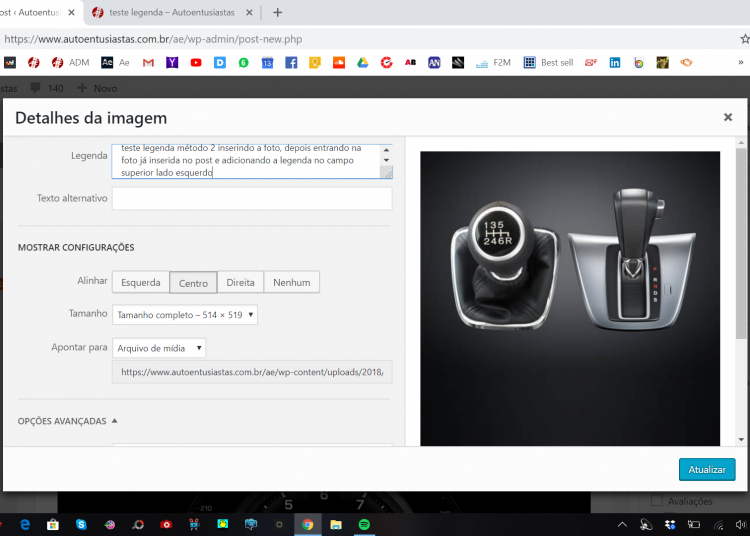Open the Gmail bookmark icon

[x=148, y=62]
